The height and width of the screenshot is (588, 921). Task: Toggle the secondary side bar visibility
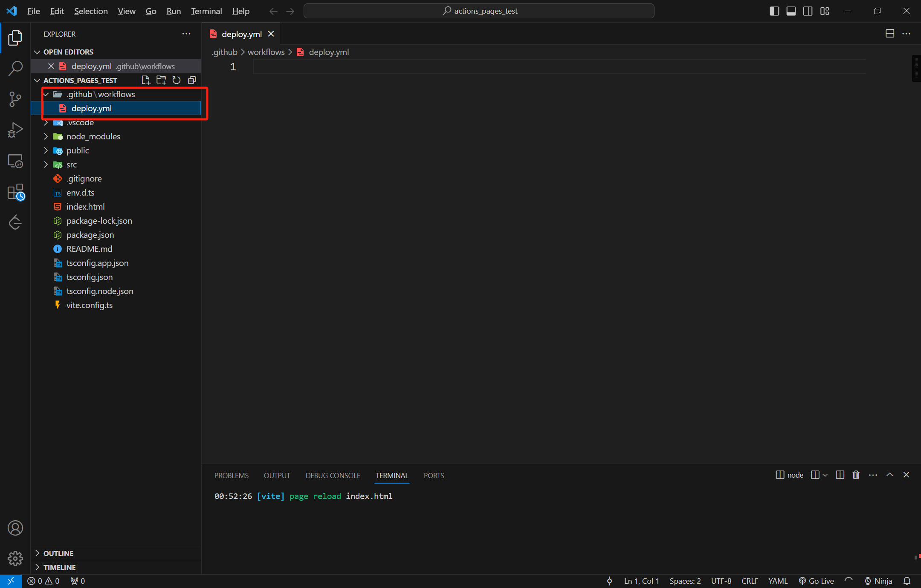(x=808, y=11)
